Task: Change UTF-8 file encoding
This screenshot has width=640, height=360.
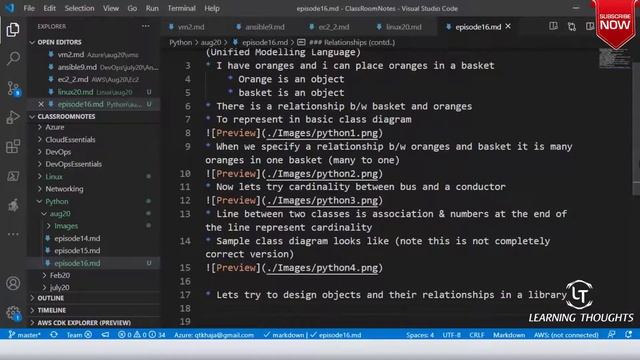Action: click(451, 335)
